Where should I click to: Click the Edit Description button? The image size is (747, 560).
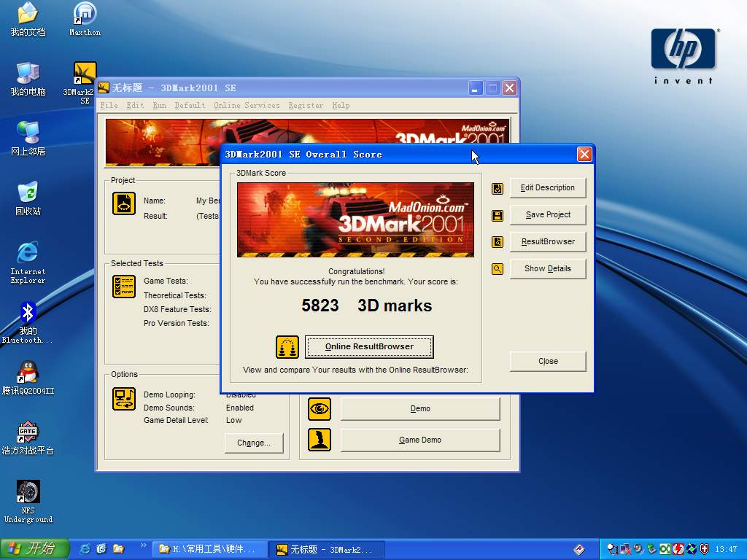548,187
